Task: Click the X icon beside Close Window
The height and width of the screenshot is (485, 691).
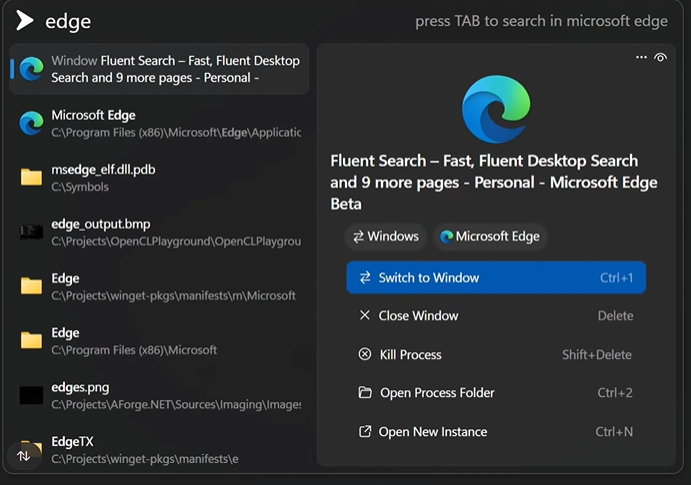Action: point(365,315)
